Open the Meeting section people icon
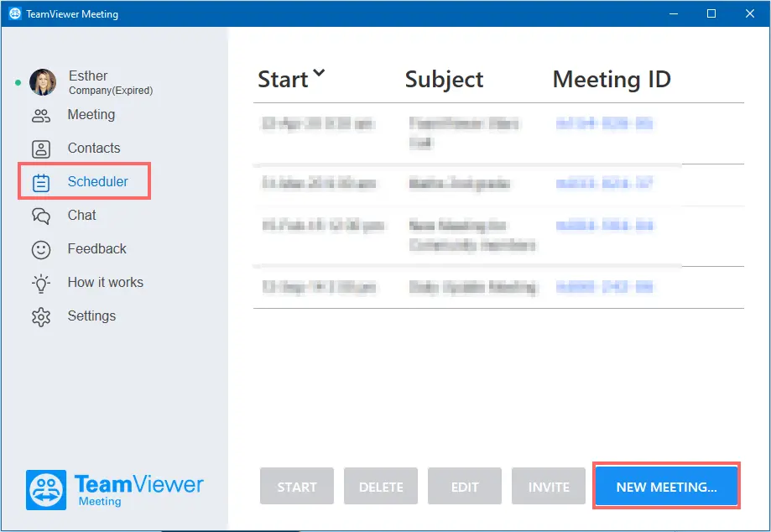Viewport: 771px width, 532px height. pyautogui.click(x=41, y=116)
